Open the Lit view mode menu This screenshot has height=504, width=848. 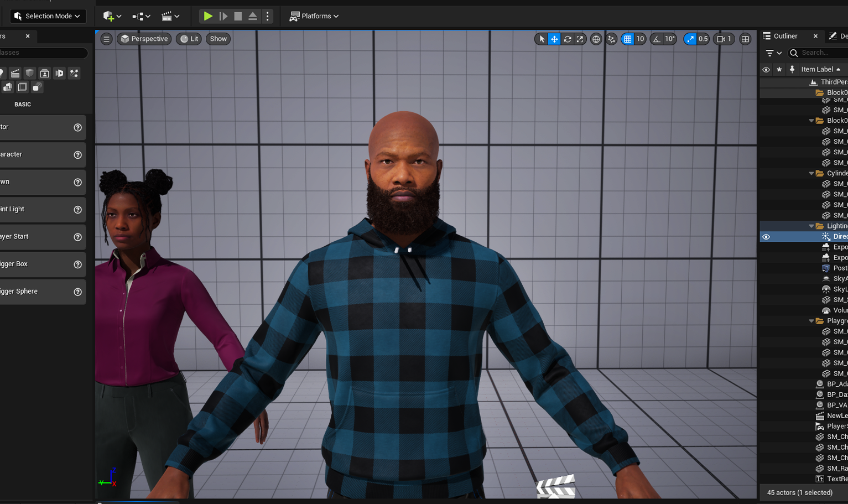189,39
